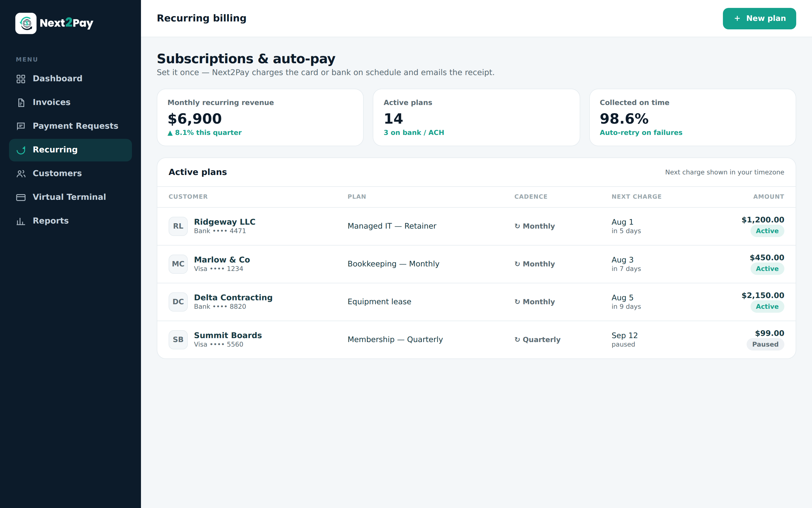Click the Active badge for Ridgeway LLC
The image size is (812, 508).
click(x=767, y=231)
